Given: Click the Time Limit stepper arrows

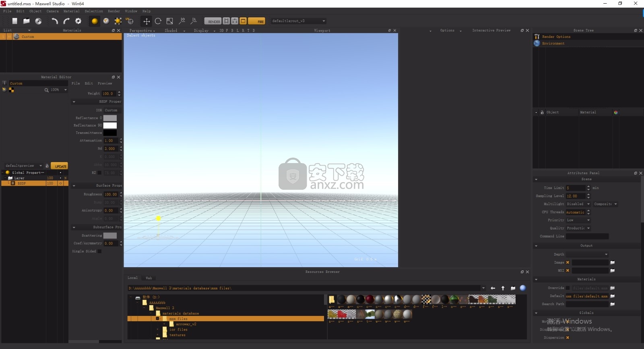Looking at the screenshot, I should 588,188.
